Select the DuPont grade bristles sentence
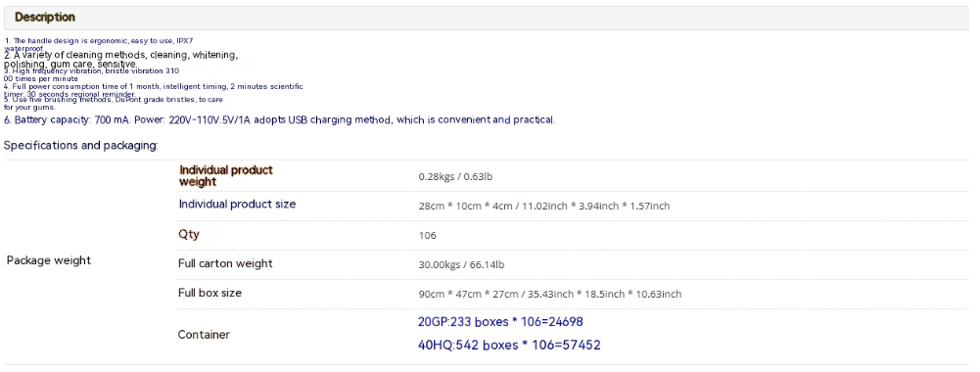The width and height of the screenshot is (980, 372). click(114, 103)
